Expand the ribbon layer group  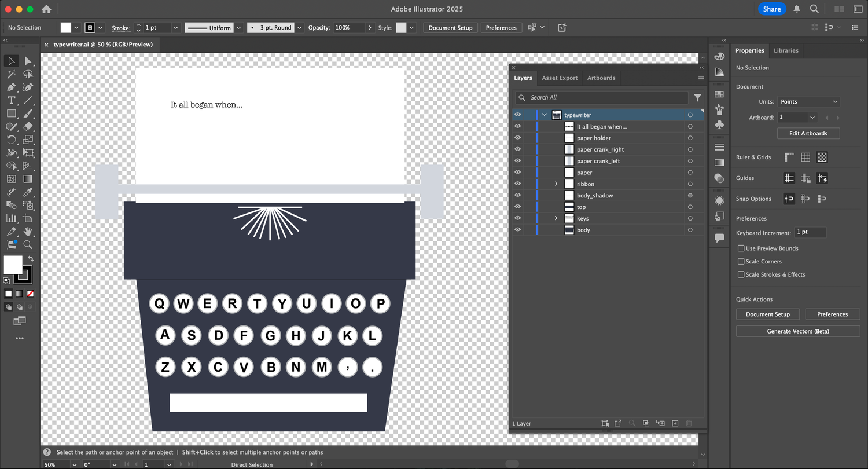[556, 184]
